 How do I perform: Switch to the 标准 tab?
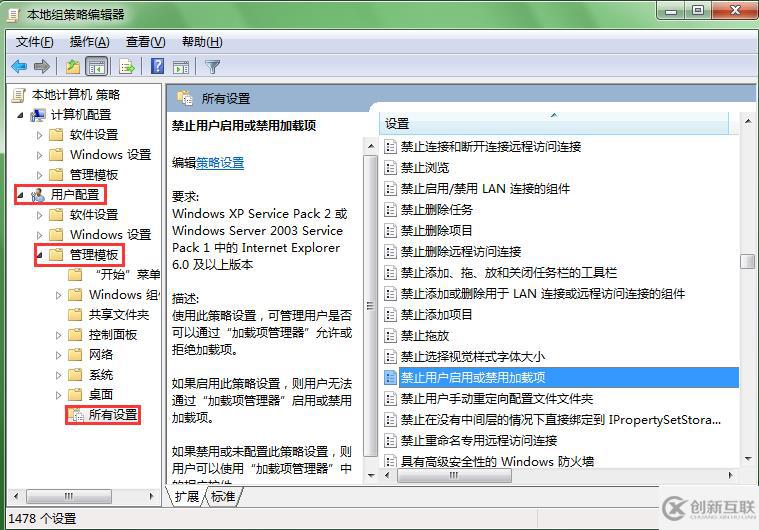click(223, 497)
